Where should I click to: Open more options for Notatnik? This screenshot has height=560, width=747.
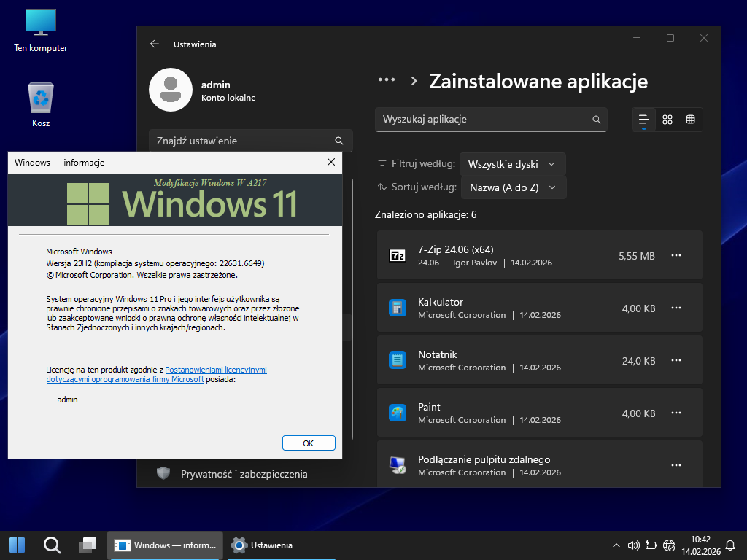676,360
